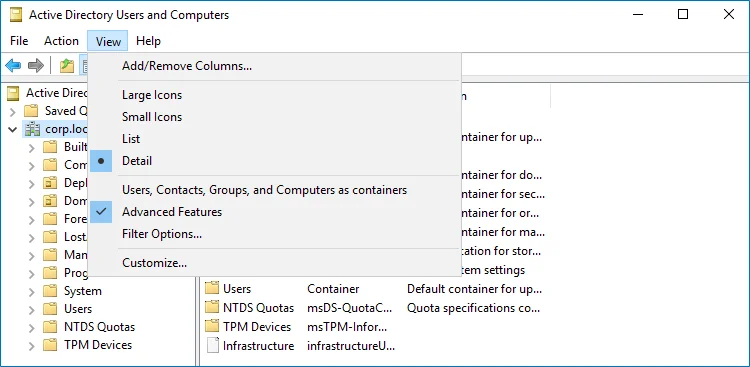The height and width of the screenshot is (367, 750).
Task: Expand the ForeignSecurityPrincipals node chevron
Action: pyautogui.click(x=32, y=220)
